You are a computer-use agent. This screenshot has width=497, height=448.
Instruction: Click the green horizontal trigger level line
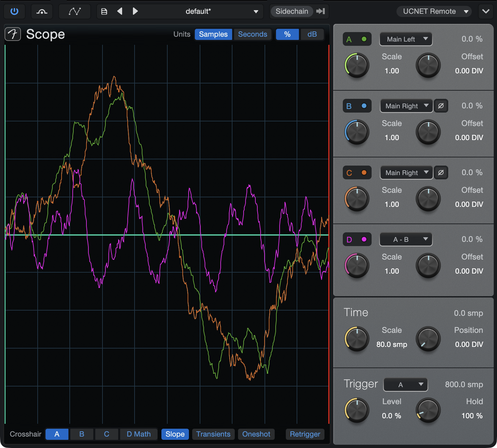(167, 235)
